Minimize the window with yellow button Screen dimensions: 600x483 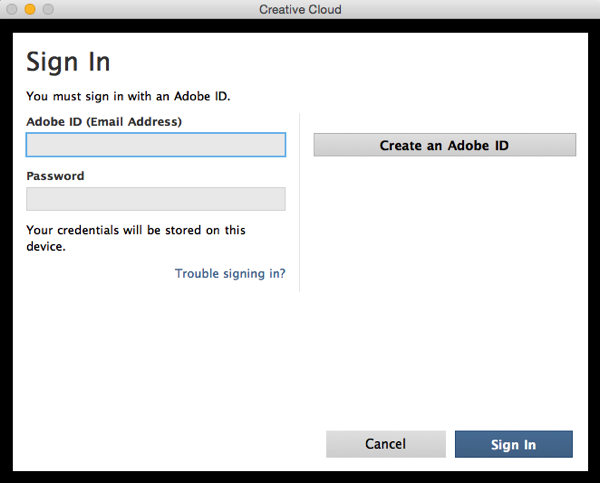(30, 9)
